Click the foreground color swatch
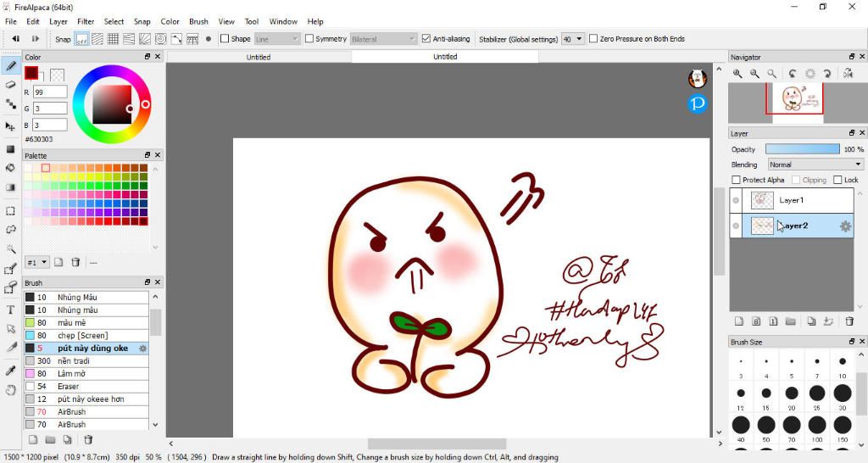 click(31, 73)
